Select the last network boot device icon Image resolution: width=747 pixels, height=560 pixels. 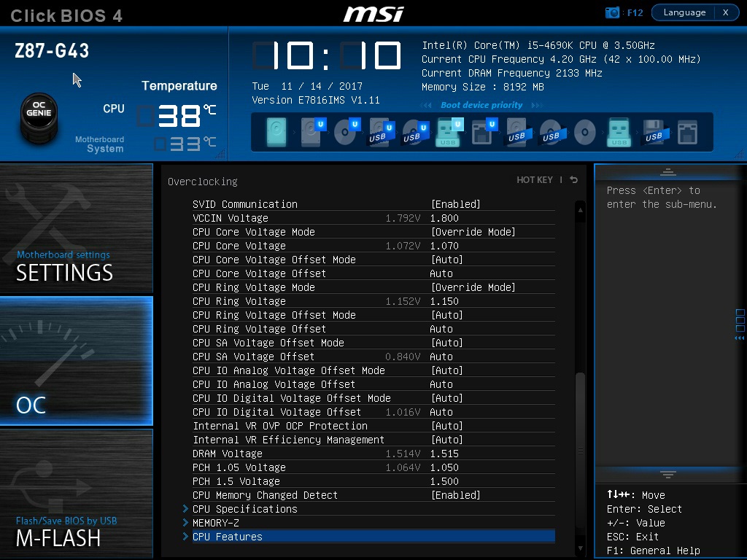687,132
